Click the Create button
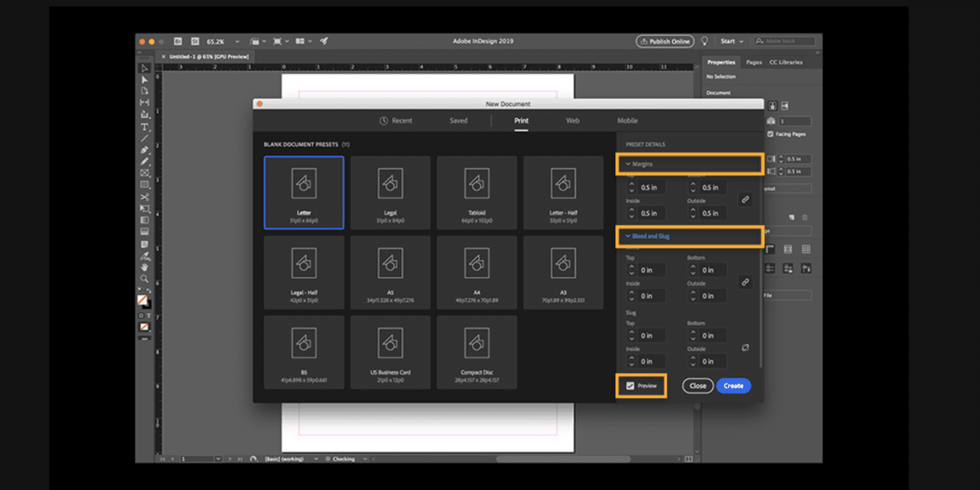The width and height of the screenshot is (980, 490). [734, 386]
